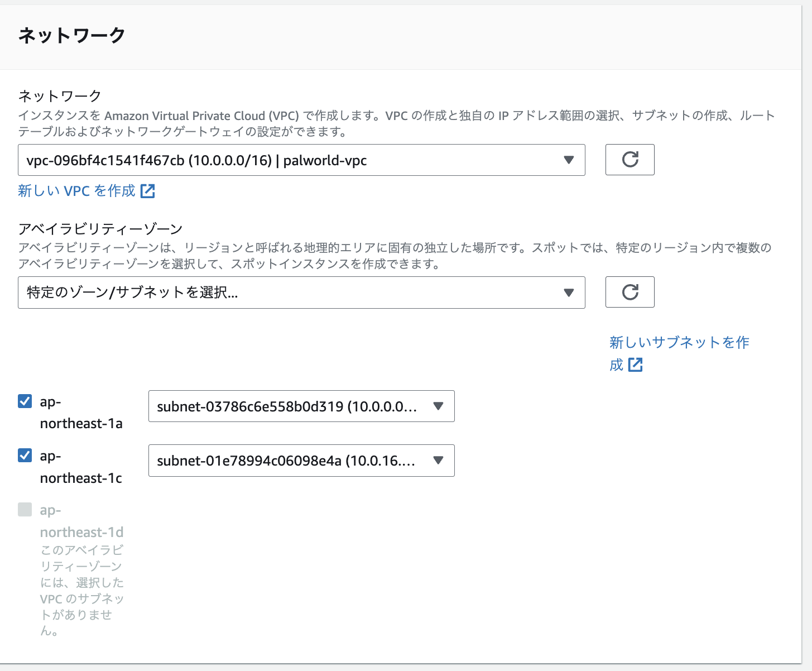Expand the 特定のゾーン/サブネットを選択 dropdown

click(x=290, y=293)
